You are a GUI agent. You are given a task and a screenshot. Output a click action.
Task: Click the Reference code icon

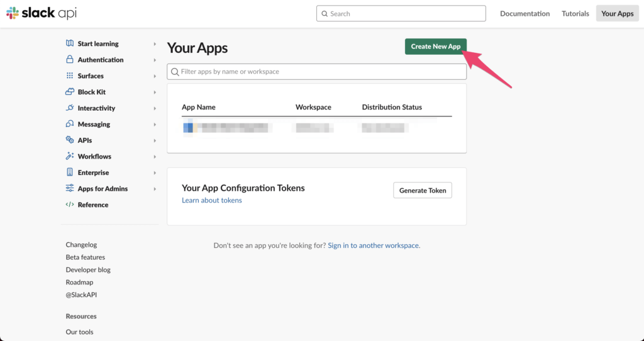pyautogui.click(x=70, y=204)
